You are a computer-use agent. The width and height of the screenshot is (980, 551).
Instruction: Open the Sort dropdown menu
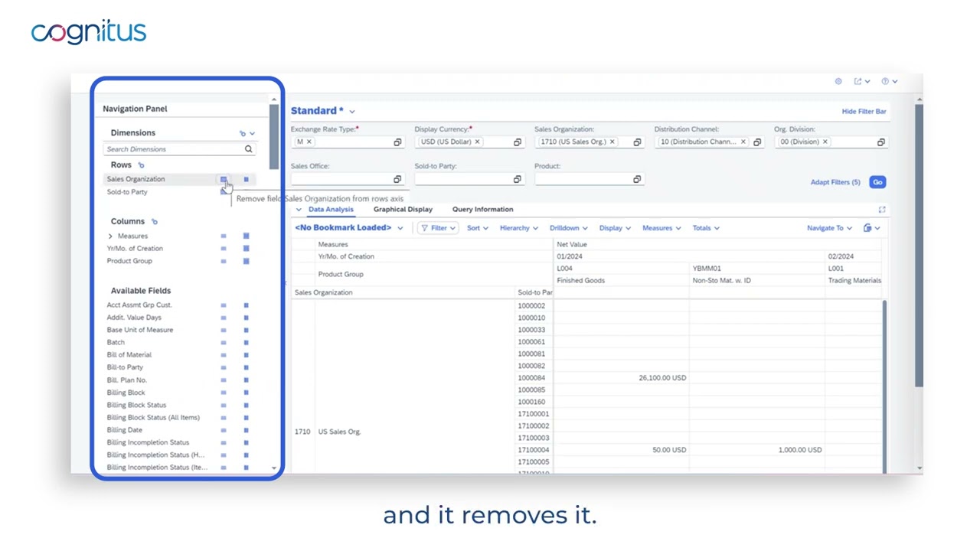478,228
